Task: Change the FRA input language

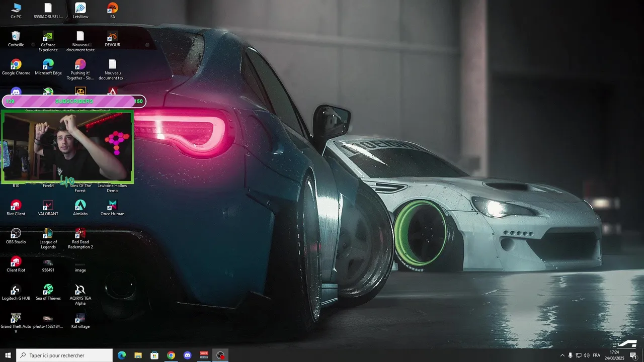Action: point(596,355)
